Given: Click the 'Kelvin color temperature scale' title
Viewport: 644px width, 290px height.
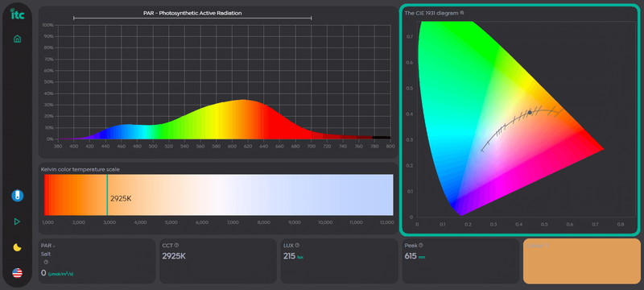Looking at the screenshot, I should coord(80,169).
